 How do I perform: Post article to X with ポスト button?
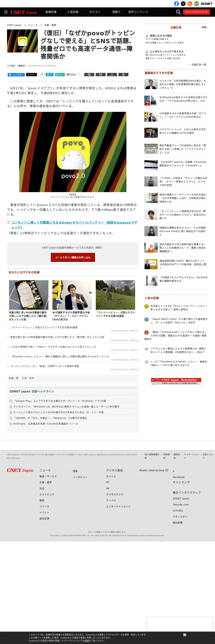pyautogui.click(x=31, y=75)
